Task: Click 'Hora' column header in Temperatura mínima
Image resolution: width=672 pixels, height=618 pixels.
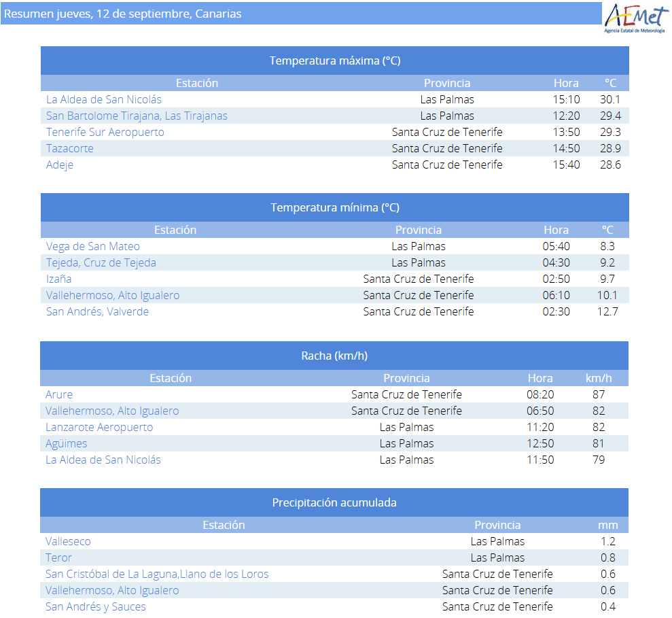Action: point(556,230)
